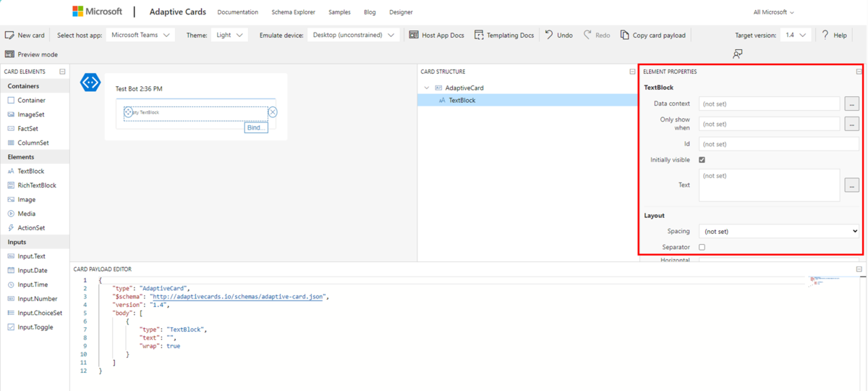Click the Text multiline field
The height and width of the screenshot is (391, 868).
click(x=769, y=185)
